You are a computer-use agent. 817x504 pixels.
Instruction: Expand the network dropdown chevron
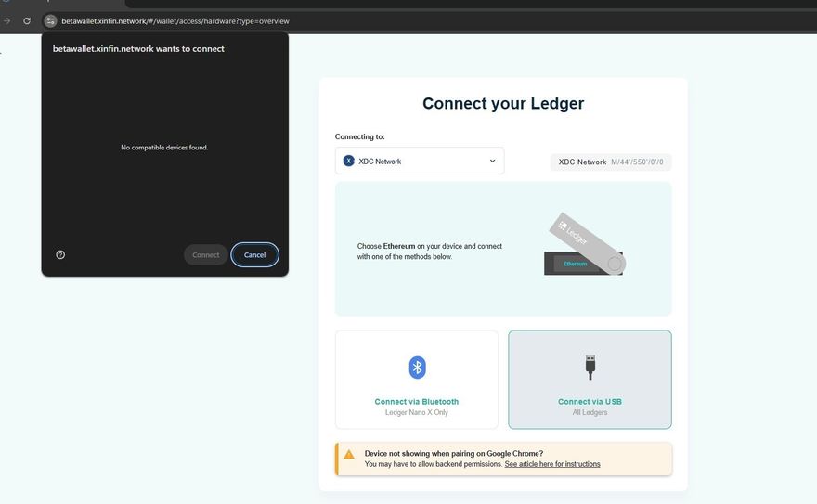(x=492, y=161)
